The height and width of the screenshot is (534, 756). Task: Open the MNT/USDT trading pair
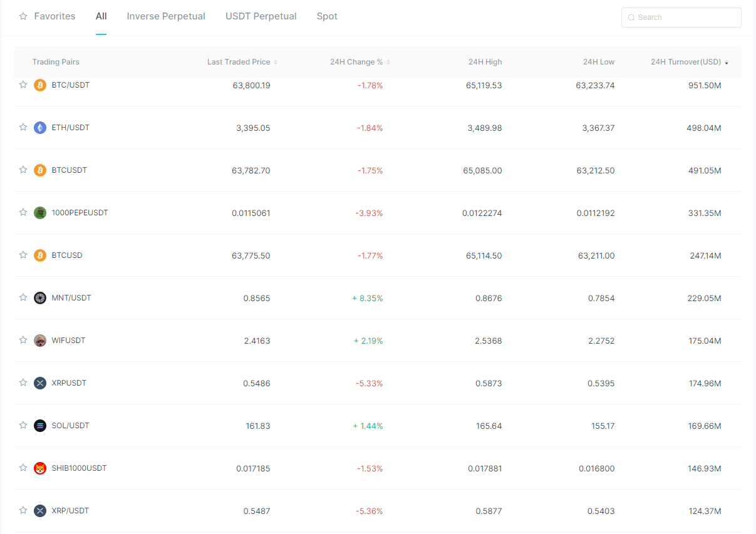pos(71,297)
